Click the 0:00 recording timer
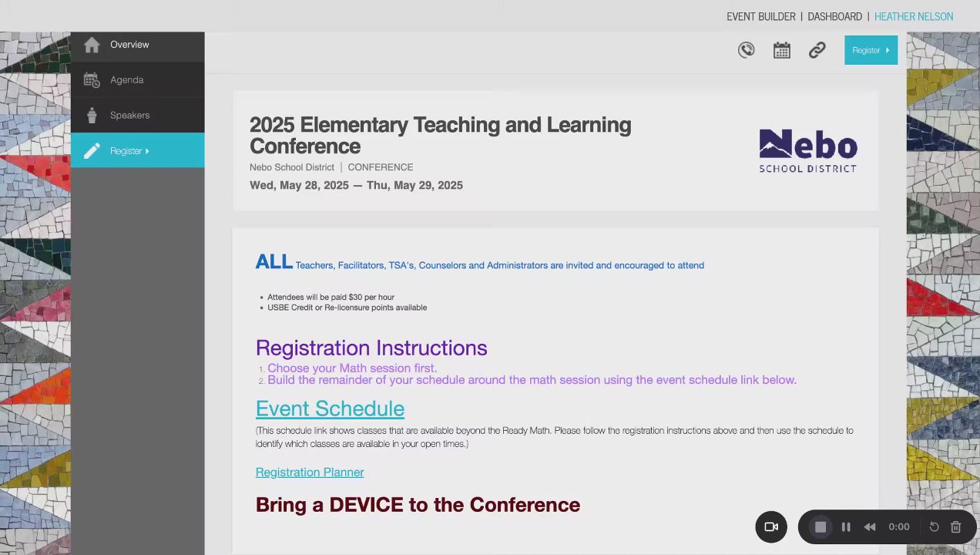980x555 pixels. point(899,527)
